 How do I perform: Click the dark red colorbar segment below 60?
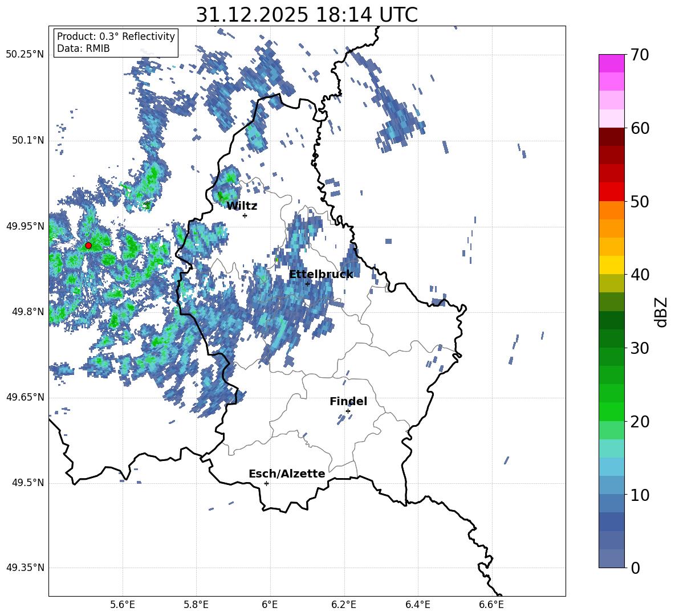point(611,137)
